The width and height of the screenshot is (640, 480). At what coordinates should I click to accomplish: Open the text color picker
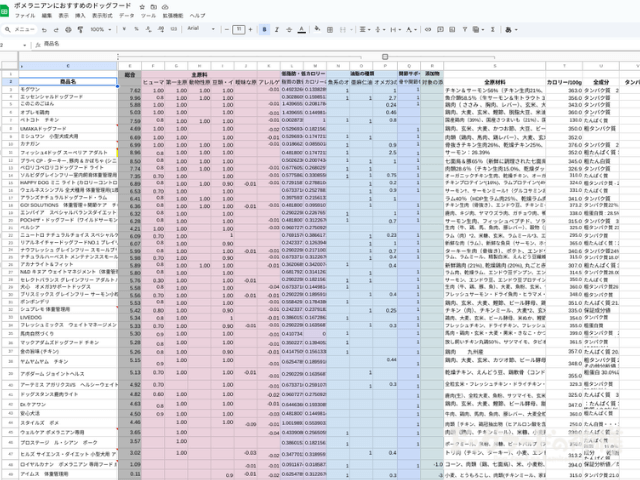coord(302,29)
